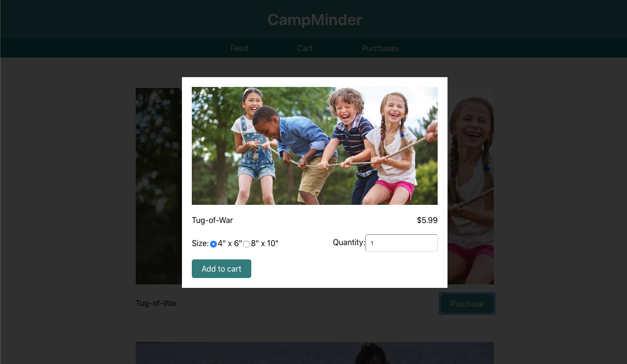Open the Feed tab in navigation

tap(239, 48)
